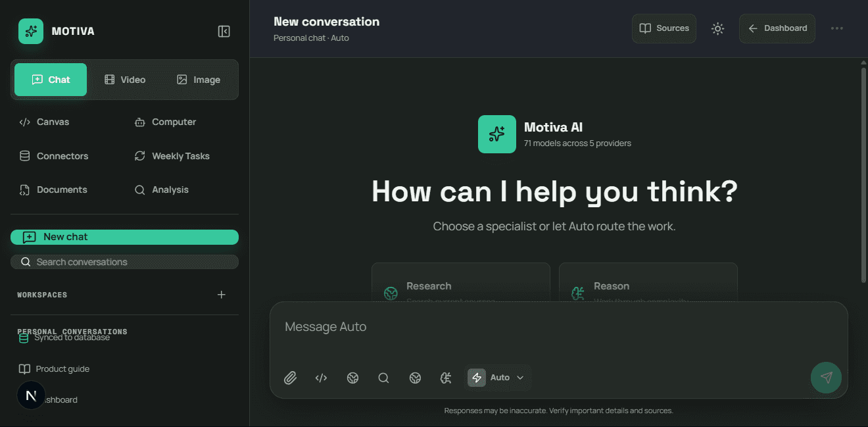Click the 71 models across 5 providers text
This screenshot has width=868, height=427.
[x=577, y=143]
